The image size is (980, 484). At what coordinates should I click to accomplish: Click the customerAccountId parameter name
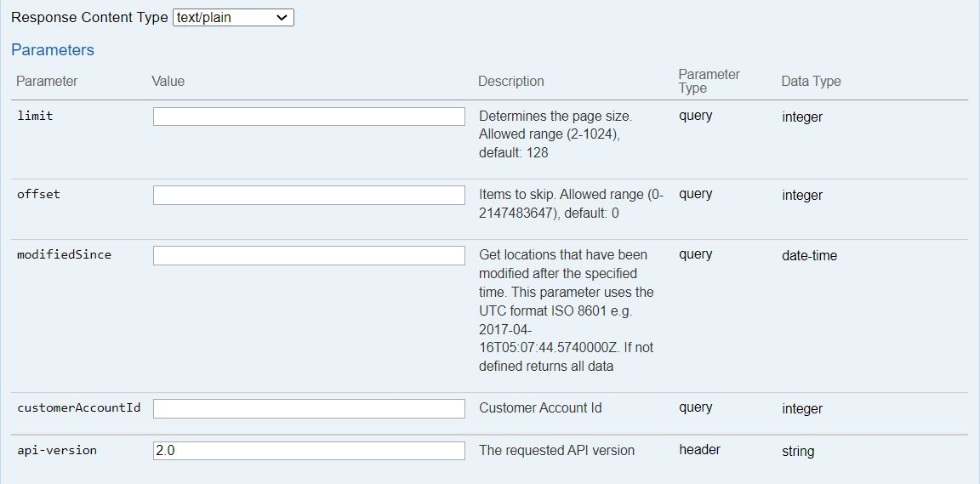78,407
